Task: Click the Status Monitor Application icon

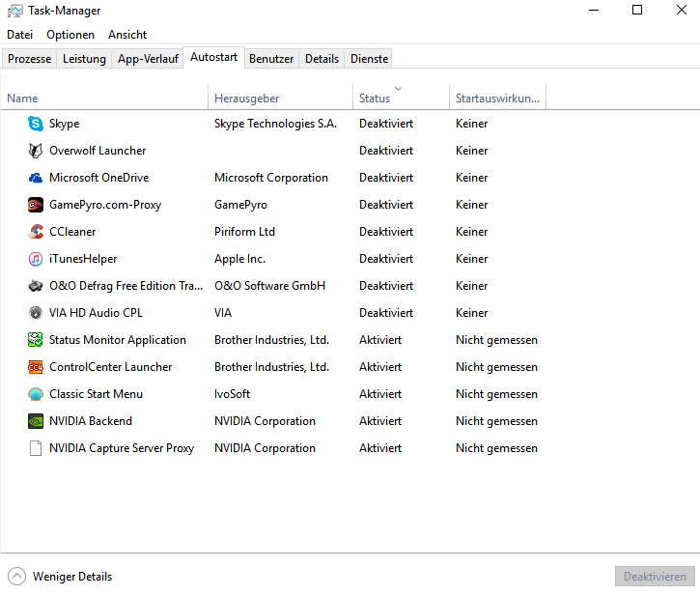Action: point(36,340)
